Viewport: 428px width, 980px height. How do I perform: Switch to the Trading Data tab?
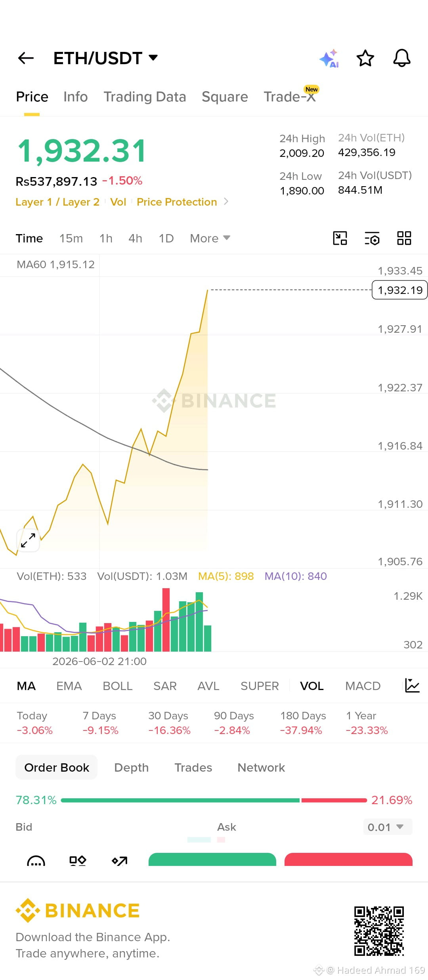tap(145, 97)
